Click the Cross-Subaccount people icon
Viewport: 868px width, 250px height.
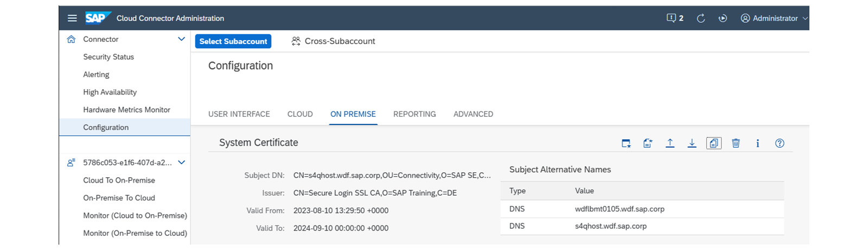point(296,41)
